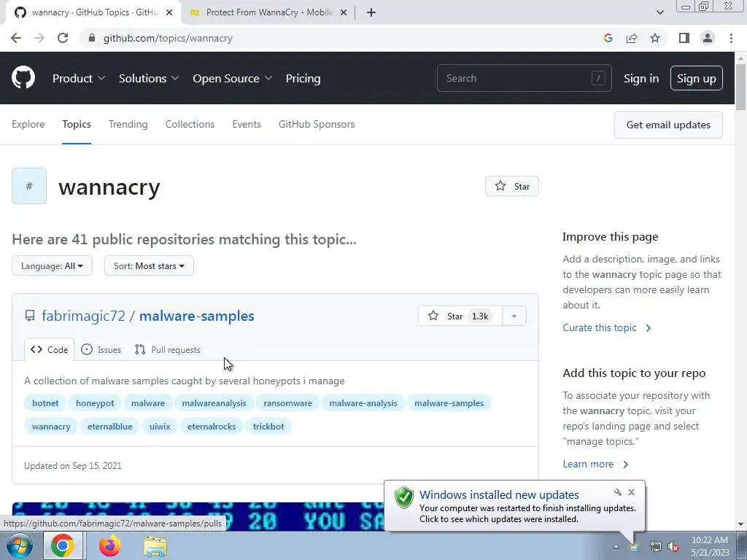747x560 pixels.
Task: Open the Trending tab
Action: coord(128,124)
